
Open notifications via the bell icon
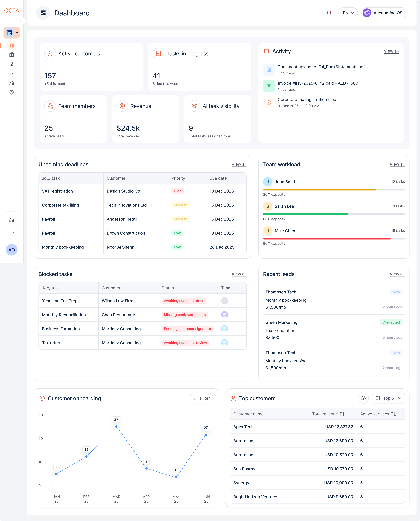point(329,13)
